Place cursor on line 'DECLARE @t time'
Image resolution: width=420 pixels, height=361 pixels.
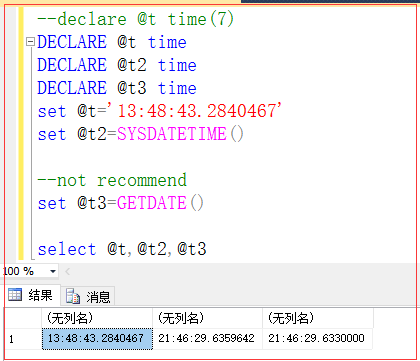point(112,42)
